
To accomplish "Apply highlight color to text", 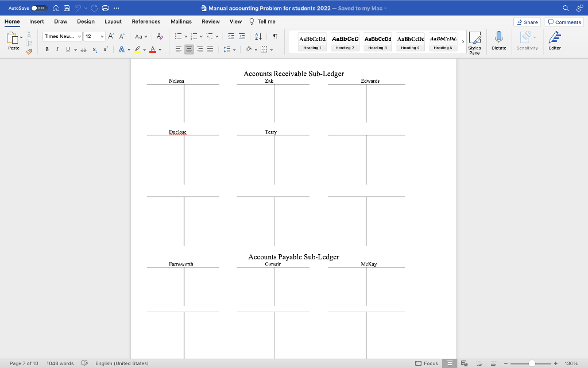I will [x=137, y=49].
